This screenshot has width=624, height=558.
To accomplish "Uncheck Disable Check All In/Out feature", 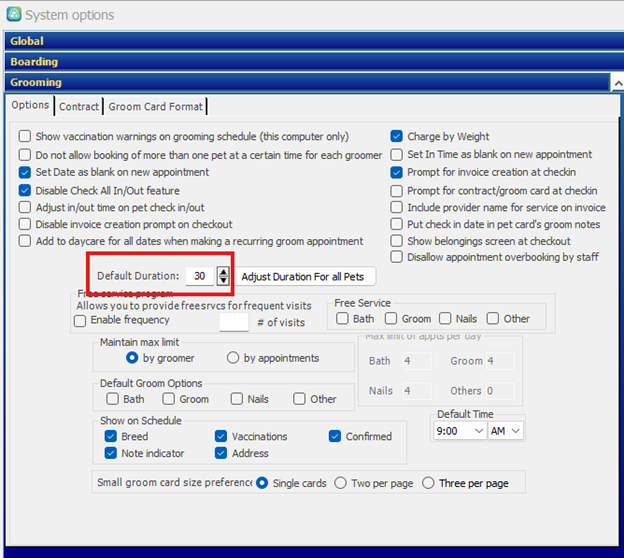I will 25,190.
